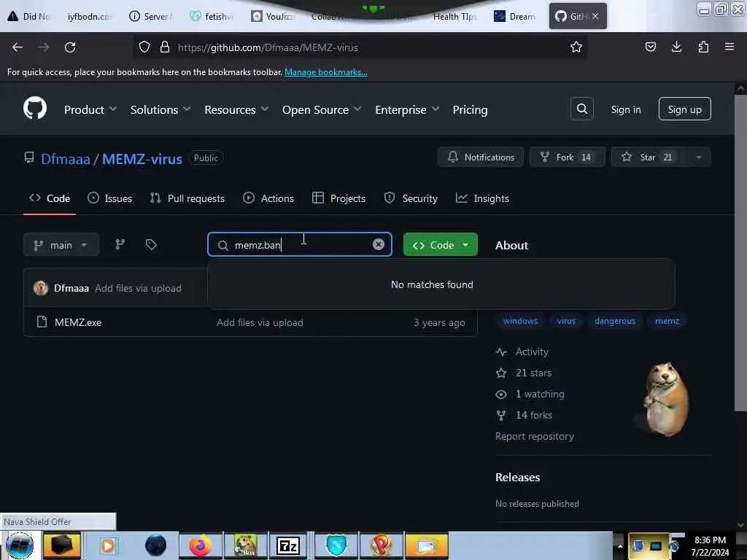
Task: Click the dangerous topic tag
Action: (614, 321)
